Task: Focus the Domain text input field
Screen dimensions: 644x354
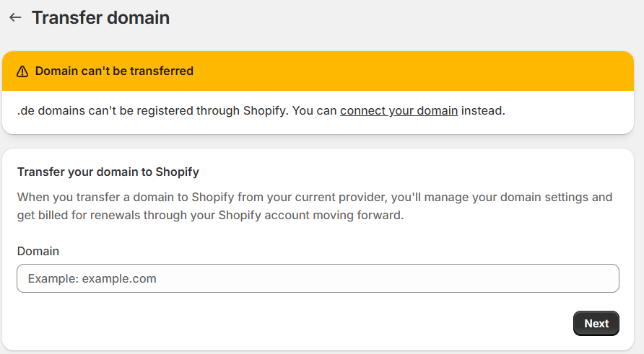Action: (x=318, y=278)
